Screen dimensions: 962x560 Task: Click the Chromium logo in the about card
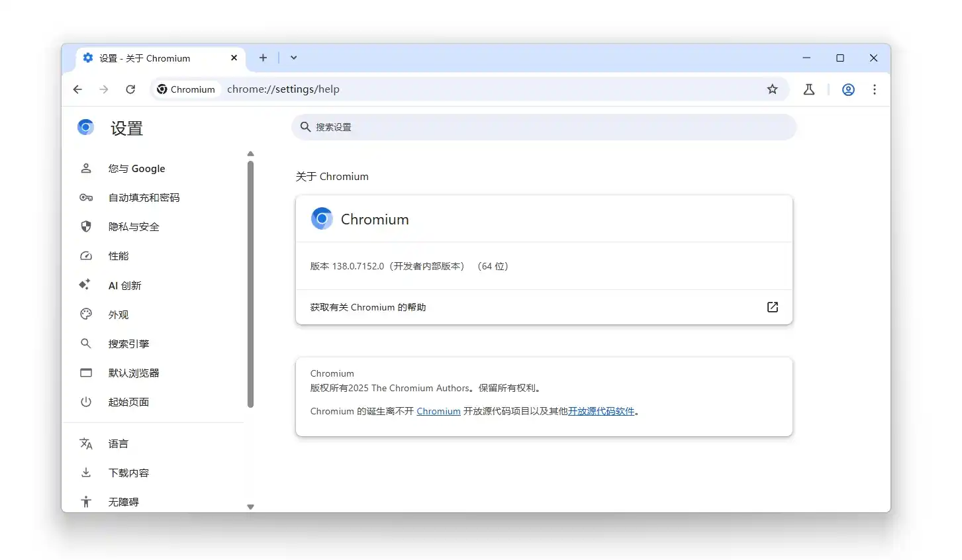pos(322,218)
